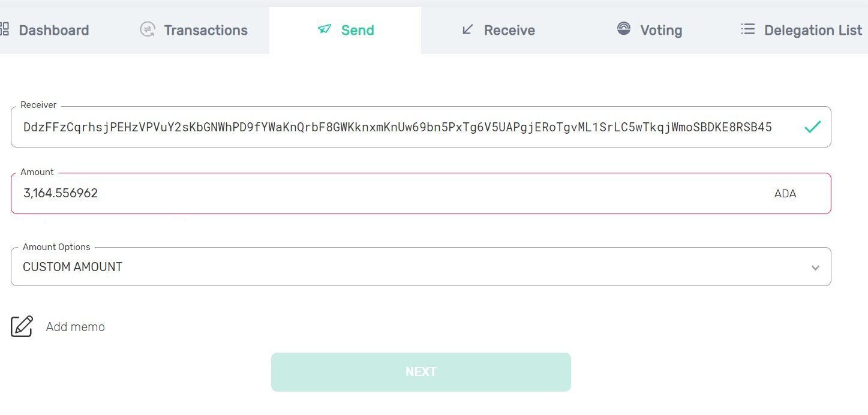Click the Transactions refresh-style icon
This screenshot has height=415, width=868.
(x=147, y=29)
